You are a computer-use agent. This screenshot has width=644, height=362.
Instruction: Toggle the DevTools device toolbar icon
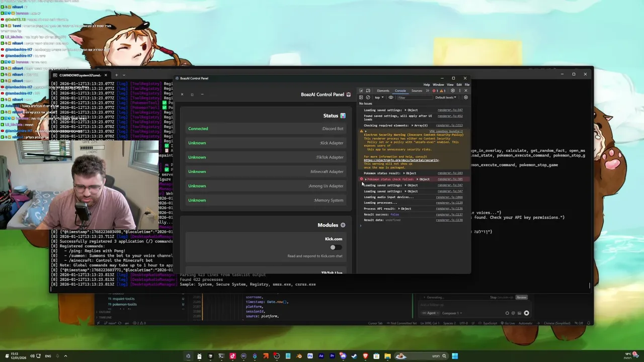368,90
